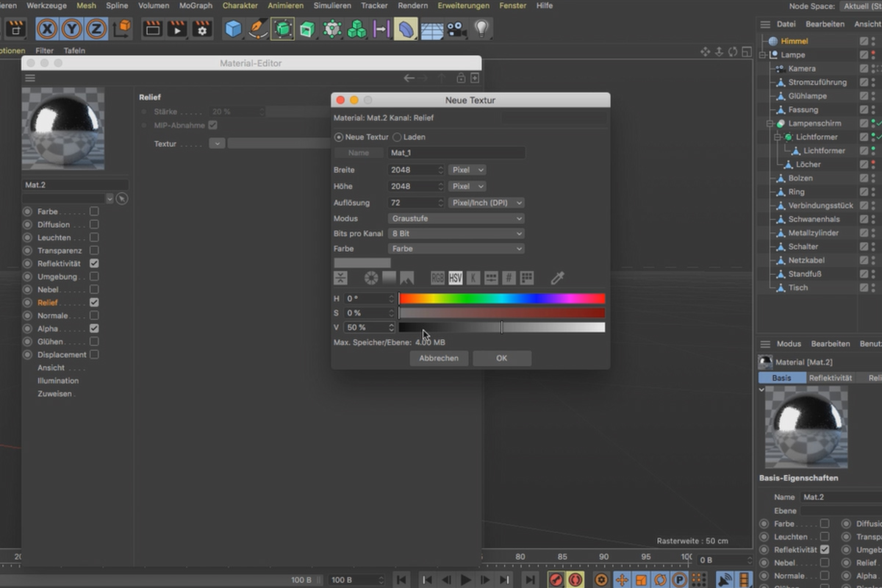Viewport: 882px width, 588px height.
Task: Click the Abbrechen button
Action: pyautogui.click(x=439, y=359)
